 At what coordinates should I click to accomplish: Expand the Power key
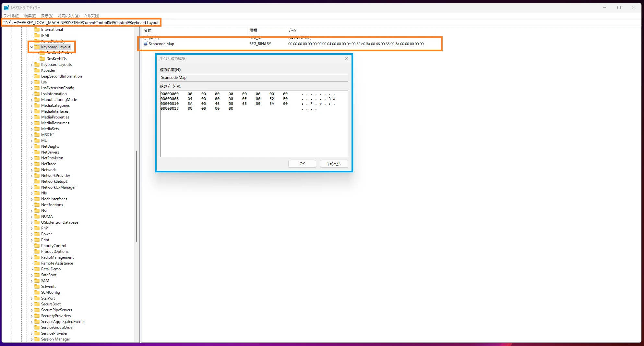coord(31,234)
